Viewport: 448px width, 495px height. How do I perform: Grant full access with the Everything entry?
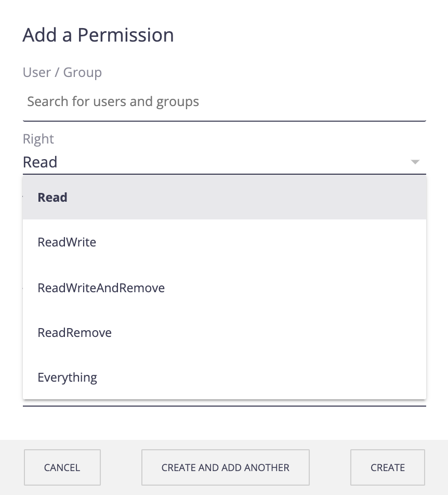225,377
